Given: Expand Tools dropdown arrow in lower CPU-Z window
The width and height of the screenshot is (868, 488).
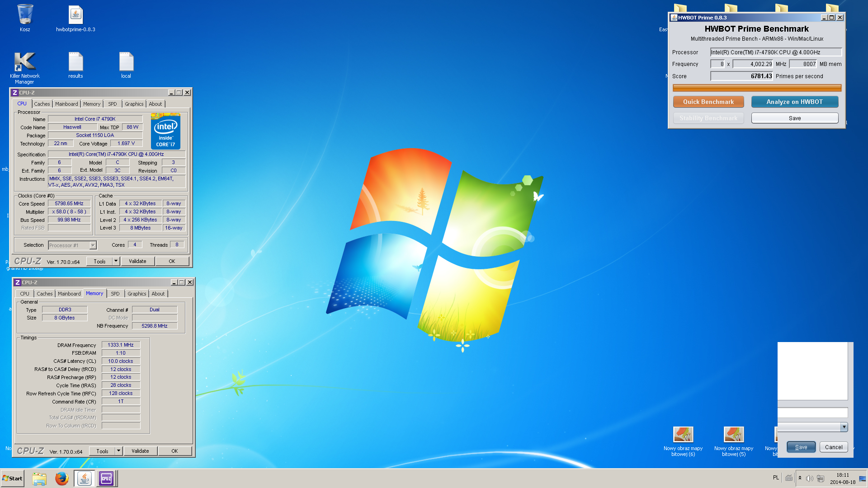Looking at the screenshot, I should coord(118,451).
